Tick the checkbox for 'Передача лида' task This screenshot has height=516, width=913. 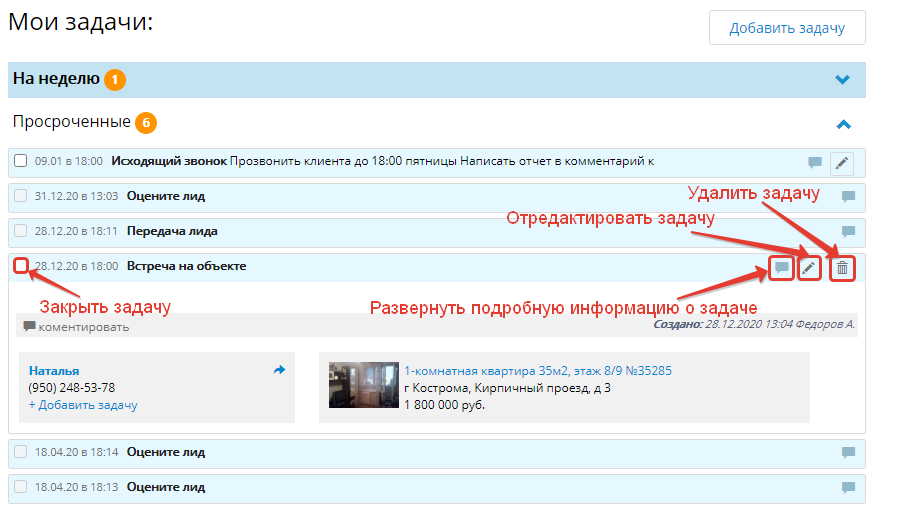coord(21,231)
